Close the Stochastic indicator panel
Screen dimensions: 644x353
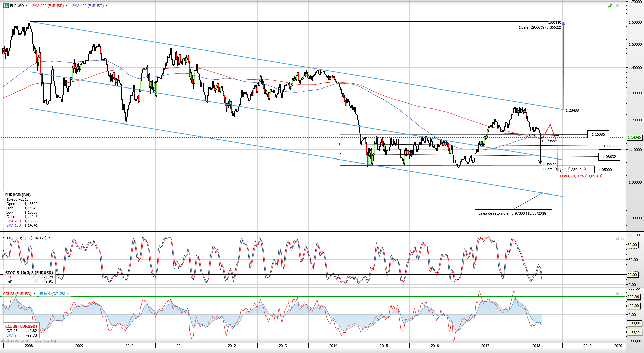(x=622, y=238)
